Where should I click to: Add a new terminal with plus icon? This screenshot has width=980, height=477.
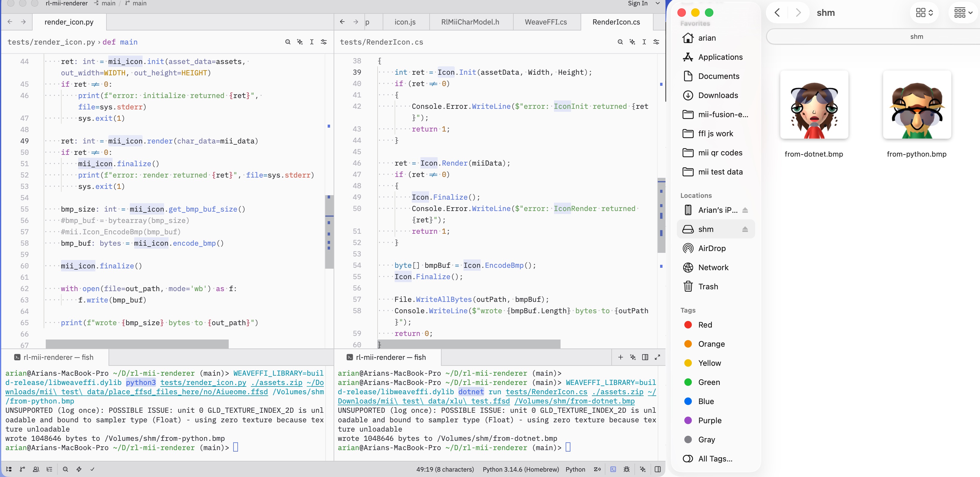[620, 357]
